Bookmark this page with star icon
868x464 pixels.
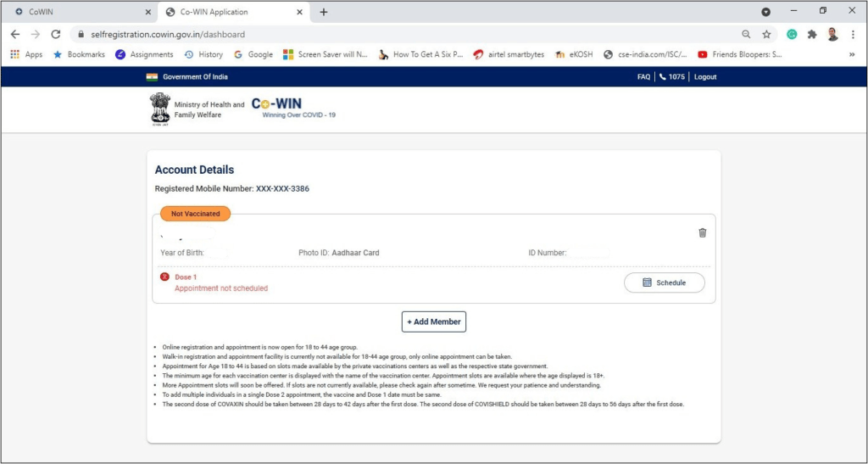(x=766, y=35)
